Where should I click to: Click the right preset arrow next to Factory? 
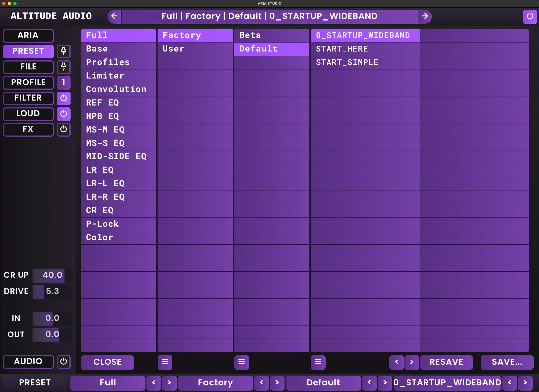[277, 383]
